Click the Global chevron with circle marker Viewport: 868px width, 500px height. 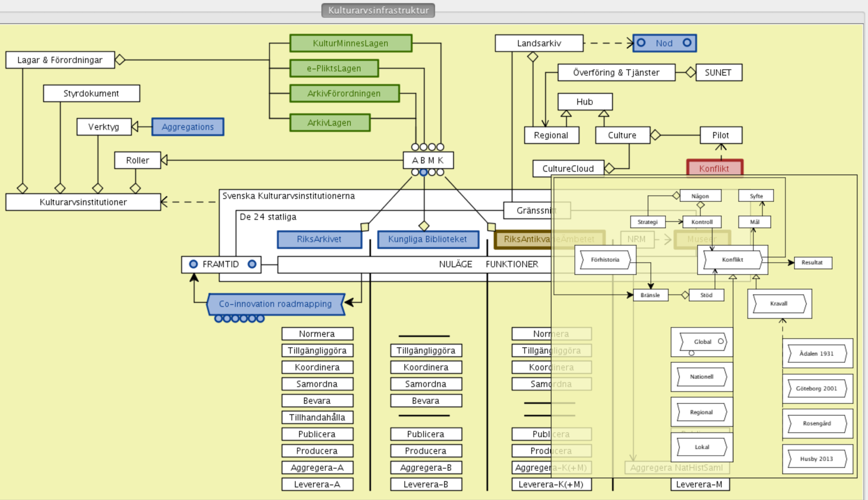pos(702,342)
